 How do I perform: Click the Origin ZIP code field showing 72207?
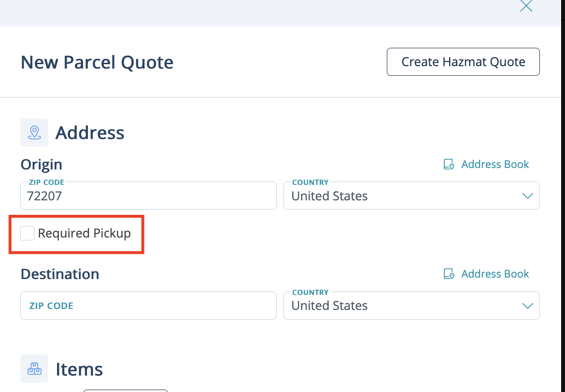point(148,196)
